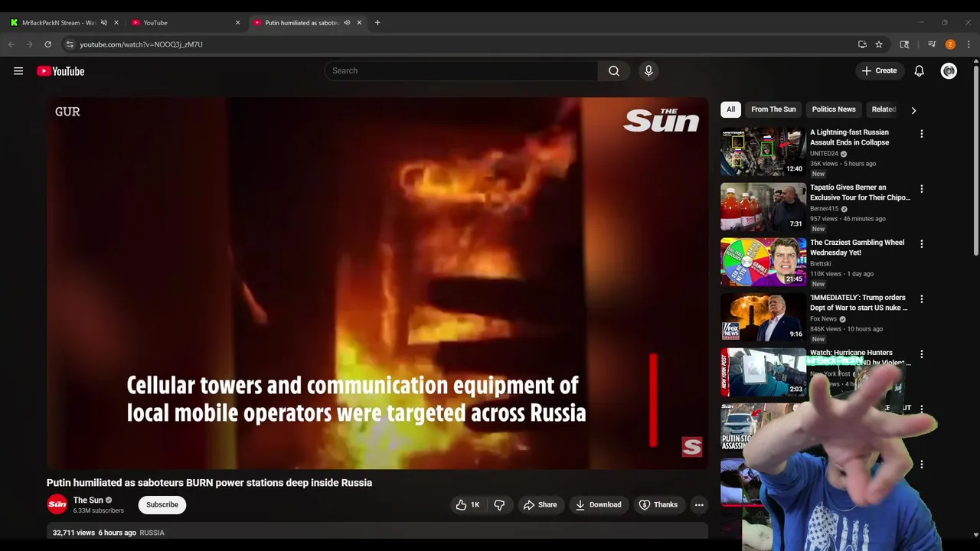Click the video player to pause
Screen dimensions: 980x551
coord(377,283)
